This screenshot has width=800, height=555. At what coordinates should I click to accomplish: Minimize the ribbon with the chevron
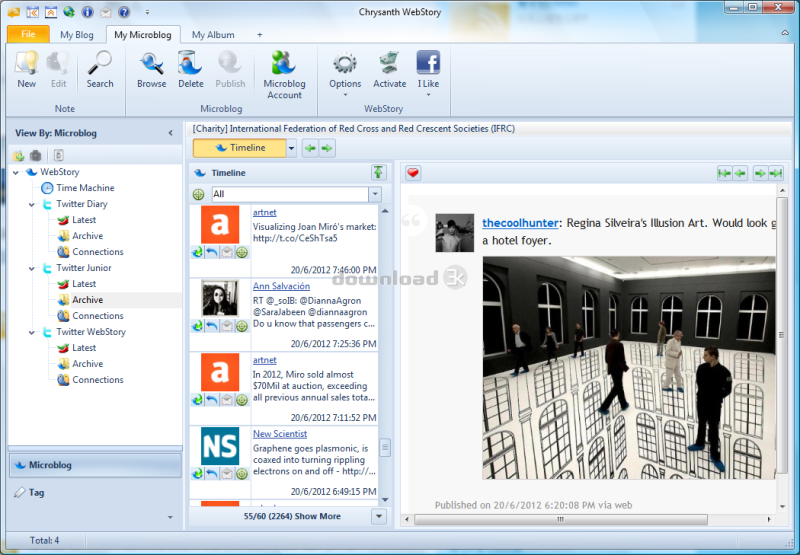pos(785,33)
